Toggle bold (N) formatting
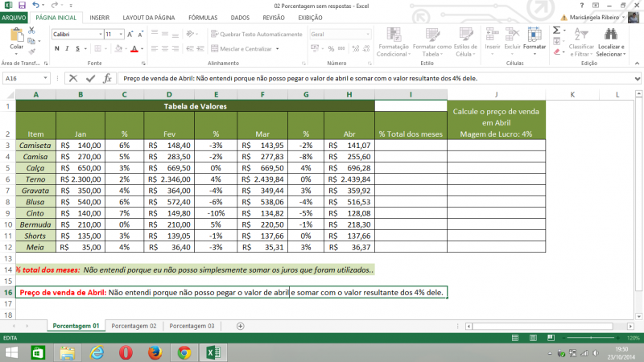Image resolution: width=644 pixels, height=362 pixels. (56, 48)
